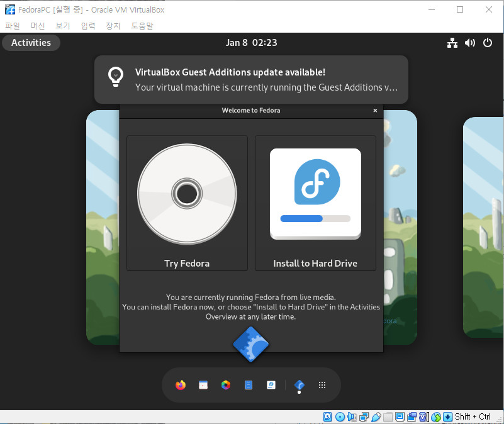
Task: Open the Guest Additions update notification
Action: 251,79
